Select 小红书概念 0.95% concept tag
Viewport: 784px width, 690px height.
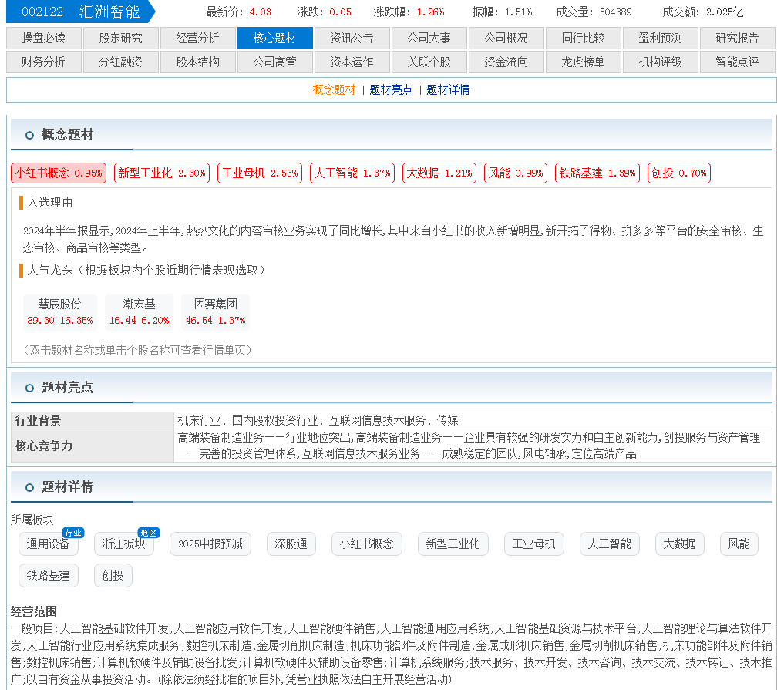59,173
